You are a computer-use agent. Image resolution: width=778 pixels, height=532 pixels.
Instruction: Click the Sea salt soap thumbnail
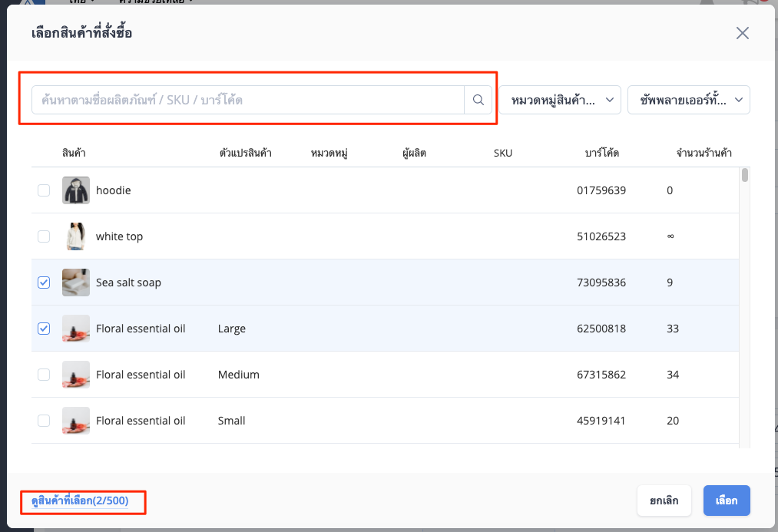pos(76,283)
